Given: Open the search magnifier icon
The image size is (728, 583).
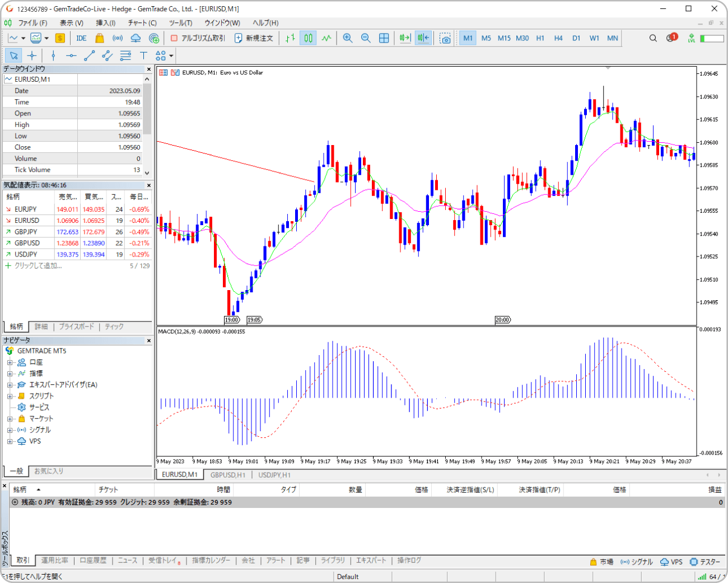Looking at the screenshot, I should (653, 38).
